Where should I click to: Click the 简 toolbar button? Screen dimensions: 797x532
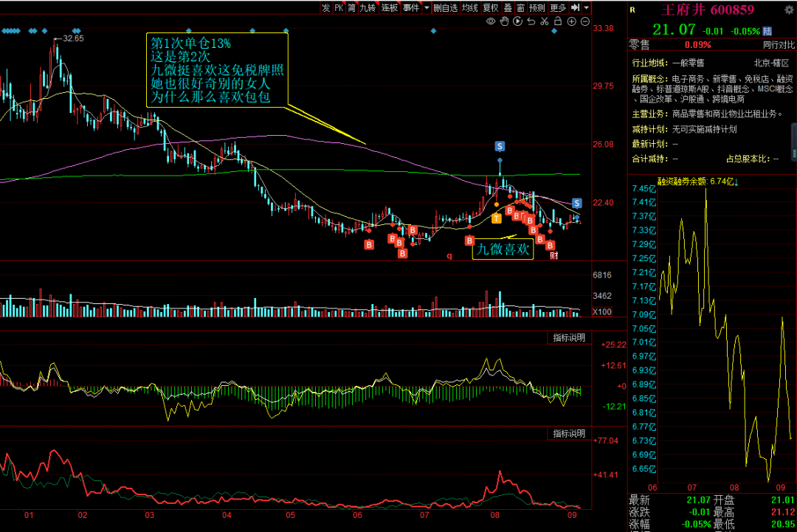click(352, 7)
